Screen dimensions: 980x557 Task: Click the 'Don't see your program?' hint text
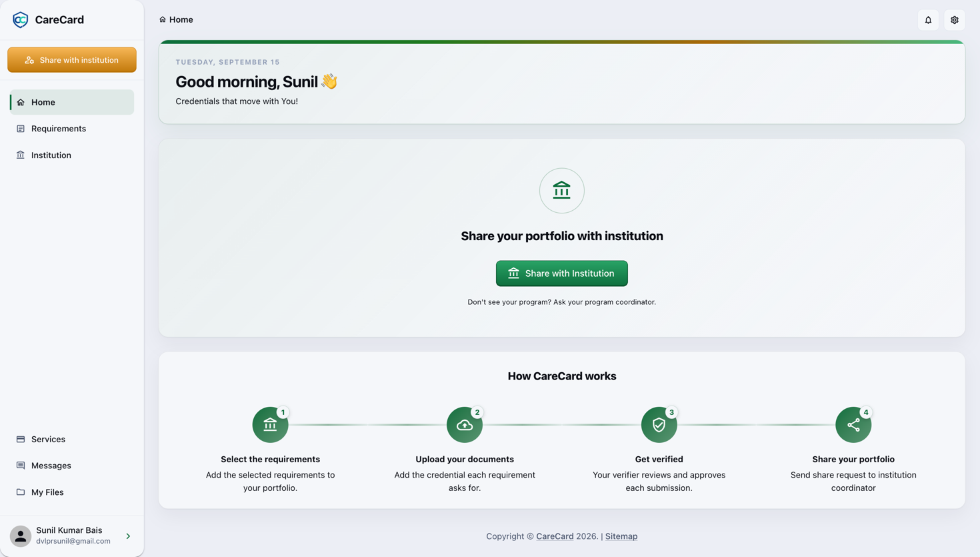562,302
